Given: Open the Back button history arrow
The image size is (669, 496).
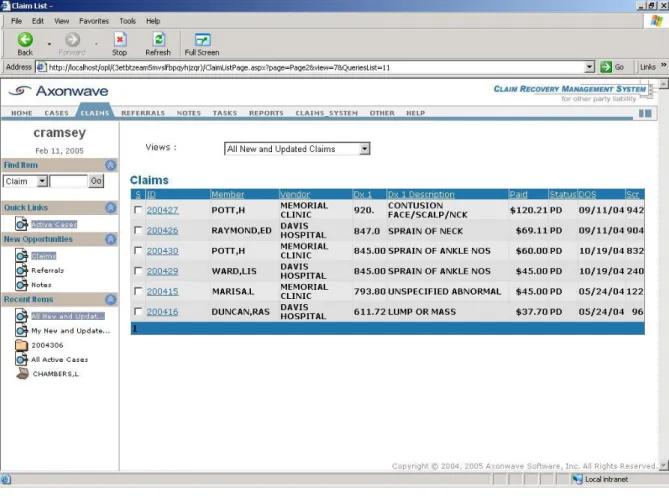Looking at the screenshot, I should pyautogui.click(x=49, y=44).
